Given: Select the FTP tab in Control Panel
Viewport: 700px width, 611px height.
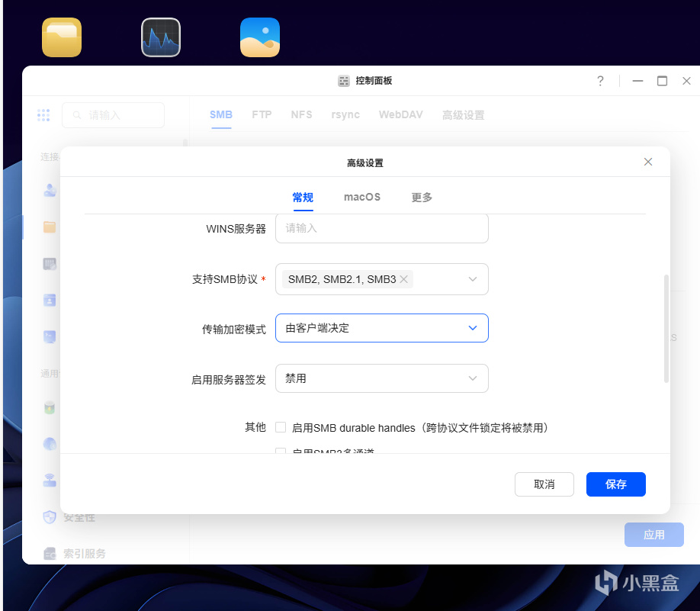Looking at the screenshot, I should [x=262, y=114].
